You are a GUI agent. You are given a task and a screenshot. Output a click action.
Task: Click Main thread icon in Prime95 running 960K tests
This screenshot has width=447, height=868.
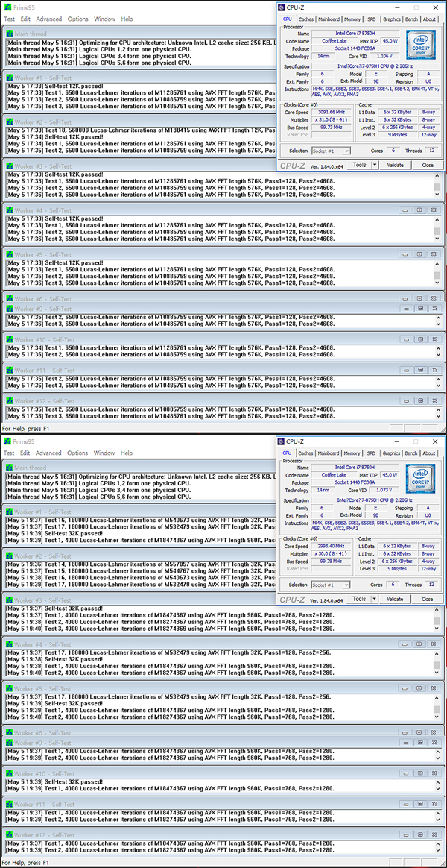(x=9, y=468)
